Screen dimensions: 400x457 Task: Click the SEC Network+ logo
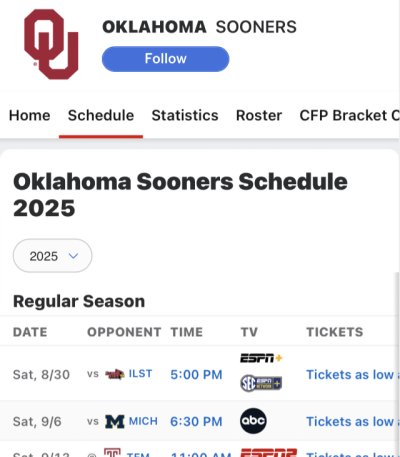pos(261,383)
